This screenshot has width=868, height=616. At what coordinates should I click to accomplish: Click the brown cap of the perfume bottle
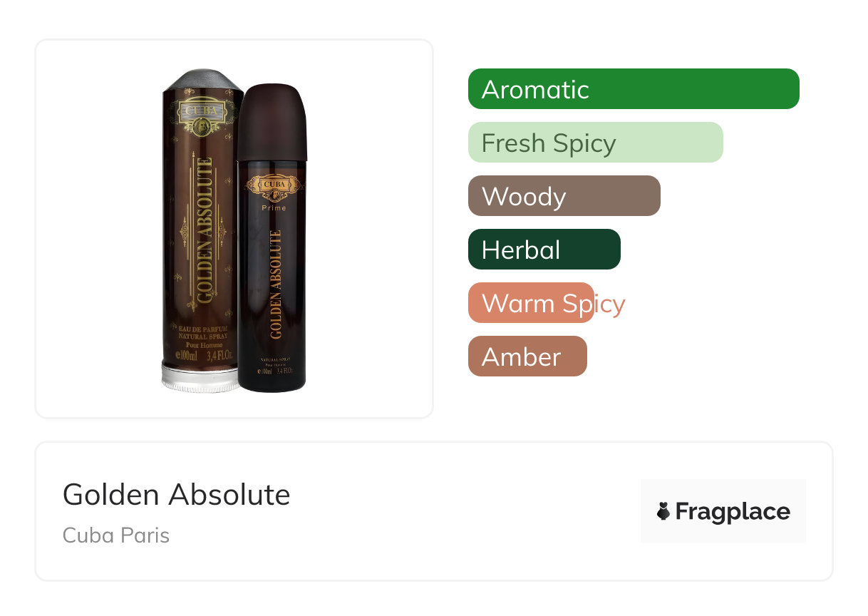(272, 121)
